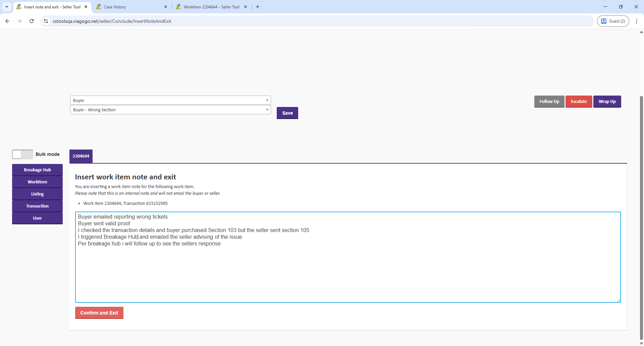644x346 pixels.
Task: Click the purple Save button
Action: (x=287, y=113)
